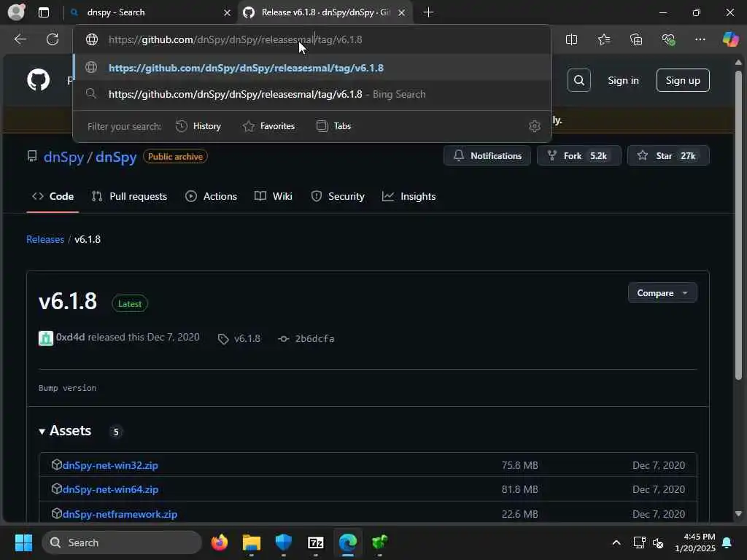Open address bar search settings gear
Screen dimensions: 747x560
pyautogui.click(x=535, y=126)
